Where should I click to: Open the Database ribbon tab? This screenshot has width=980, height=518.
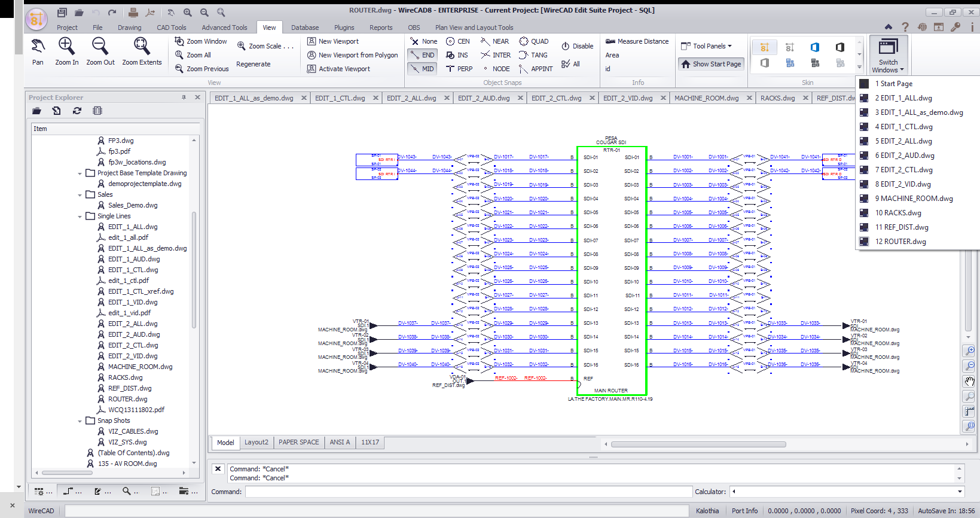pyautogui.click(x=305, y=28)
